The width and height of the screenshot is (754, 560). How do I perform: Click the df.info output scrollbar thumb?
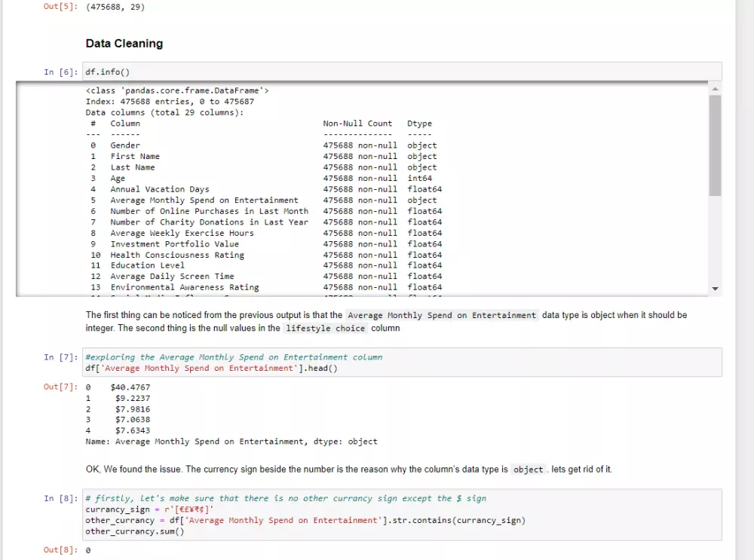click(x=715, y=145)
